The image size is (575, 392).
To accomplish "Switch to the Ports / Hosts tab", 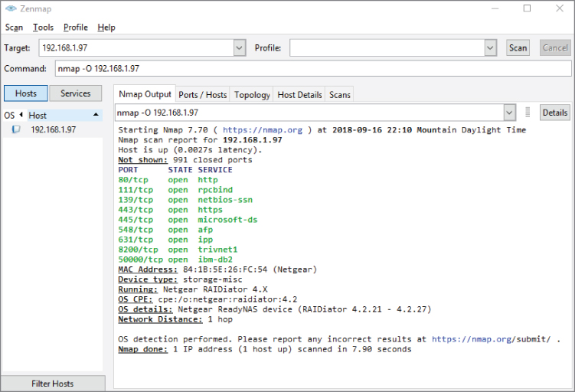I will click(203, 95).
